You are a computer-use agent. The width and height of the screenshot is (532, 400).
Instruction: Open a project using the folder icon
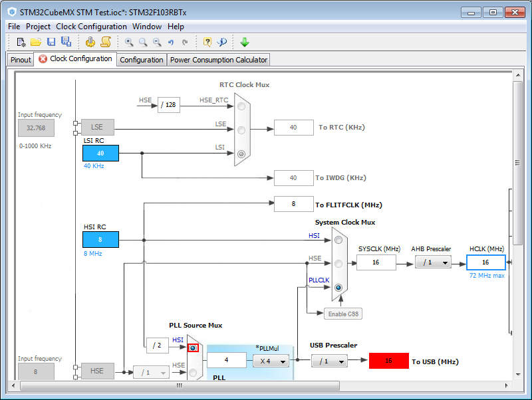coord(36,42)
